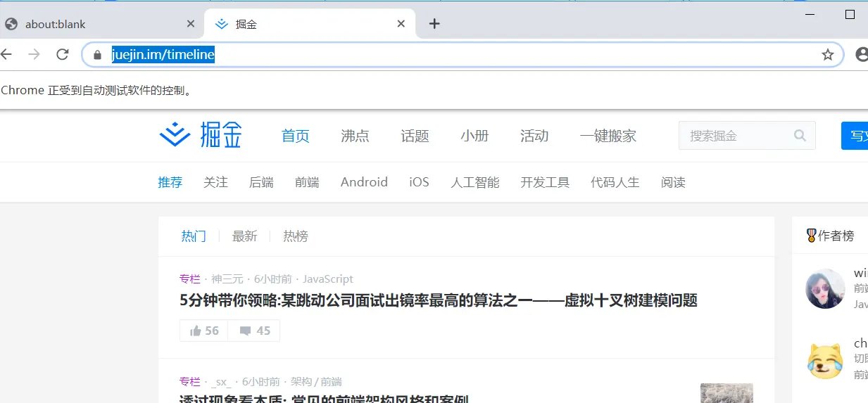The width and height of the screenshot is (868, 403).
Task: Like the first article (56 thumbs up)
Action: tap(204, 331)
